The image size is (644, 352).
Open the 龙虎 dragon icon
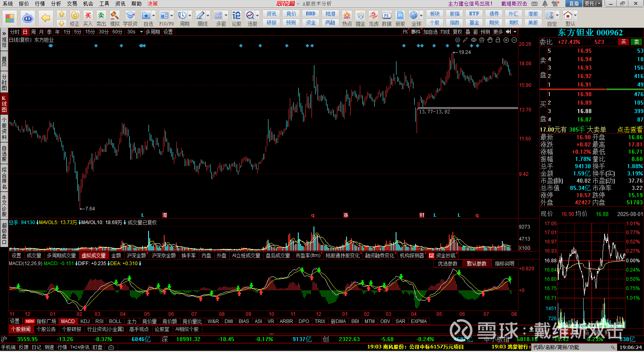click(x=374, y=15)
